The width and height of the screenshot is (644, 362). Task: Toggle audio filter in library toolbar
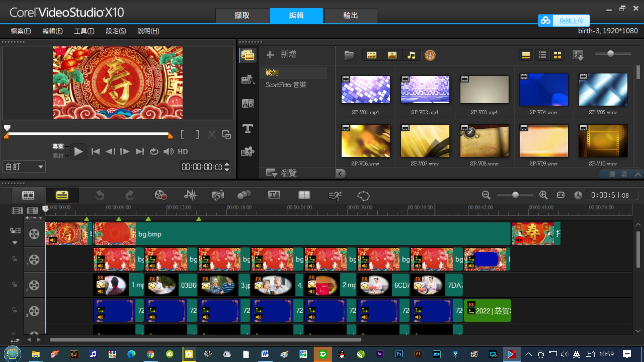point(412,55)
